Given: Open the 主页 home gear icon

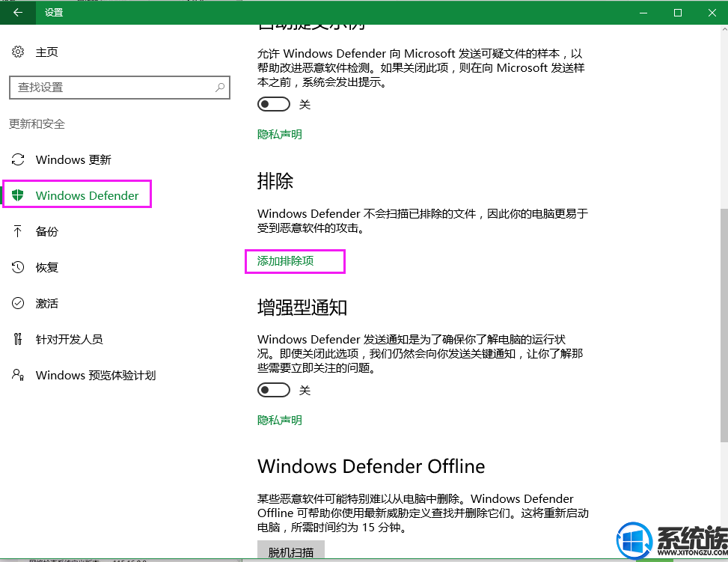Looking at the screenshot, I should 18,52.
